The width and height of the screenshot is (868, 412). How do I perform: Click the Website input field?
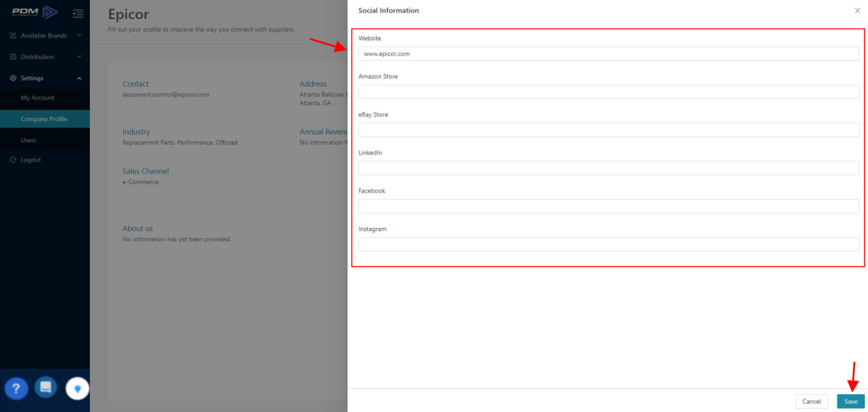608,54
